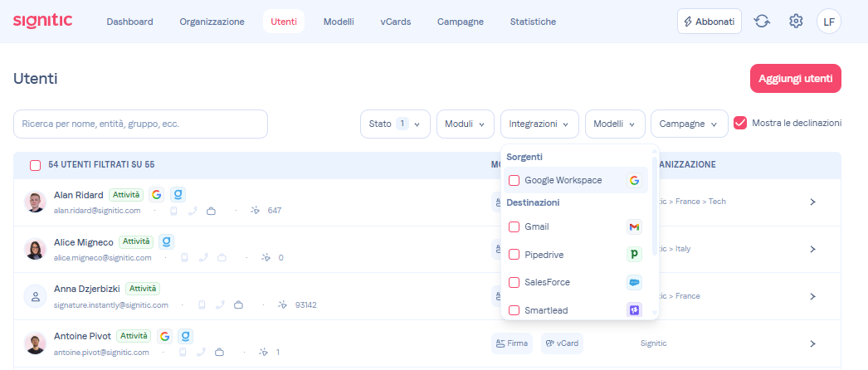Click the refresh sync icon
The image size is (868, 370).
coord(762,22)
